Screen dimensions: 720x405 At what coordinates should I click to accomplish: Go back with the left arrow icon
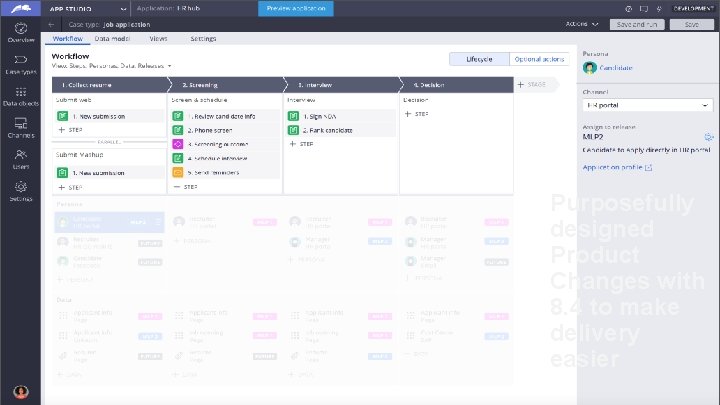coord(51,24)
